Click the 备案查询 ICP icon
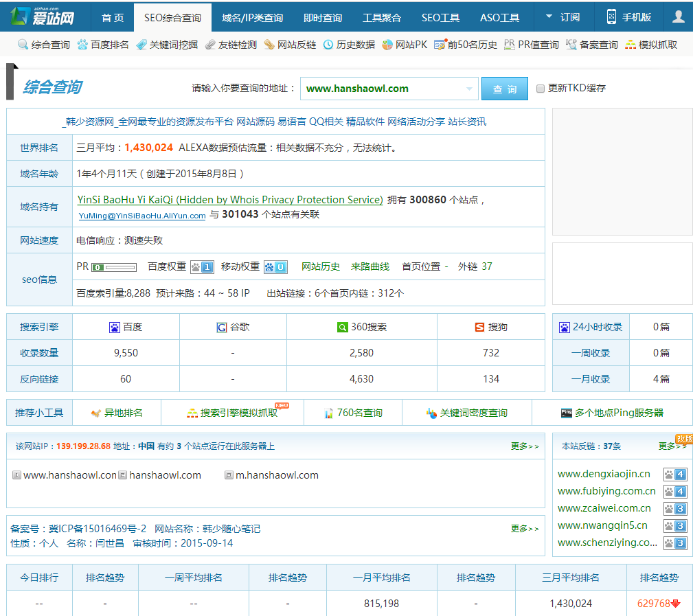 coord(571,44)
